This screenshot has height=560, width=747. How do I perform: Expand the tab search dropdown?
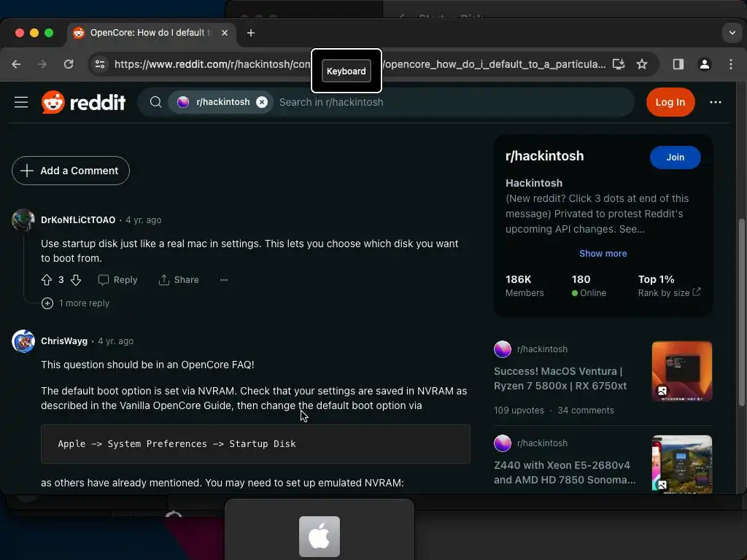pyautogui.click(x=732, y=33)
